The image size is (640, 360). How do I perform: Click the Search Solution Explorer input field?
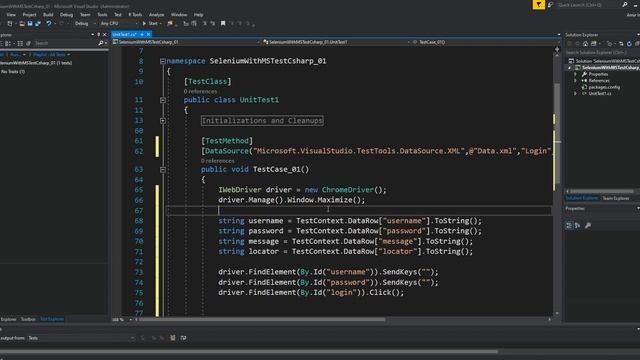602,53
